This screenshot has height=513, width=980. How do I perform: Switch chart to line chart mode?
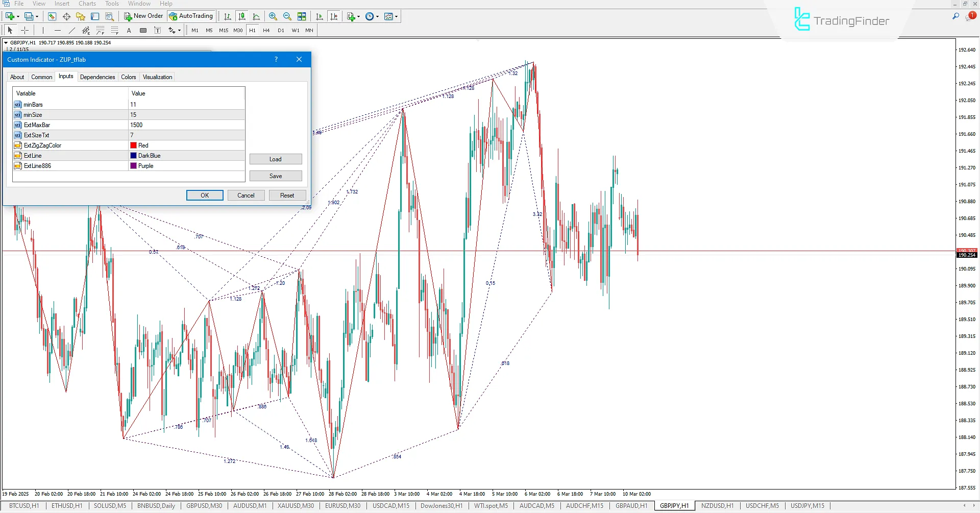tap(256, 16)
